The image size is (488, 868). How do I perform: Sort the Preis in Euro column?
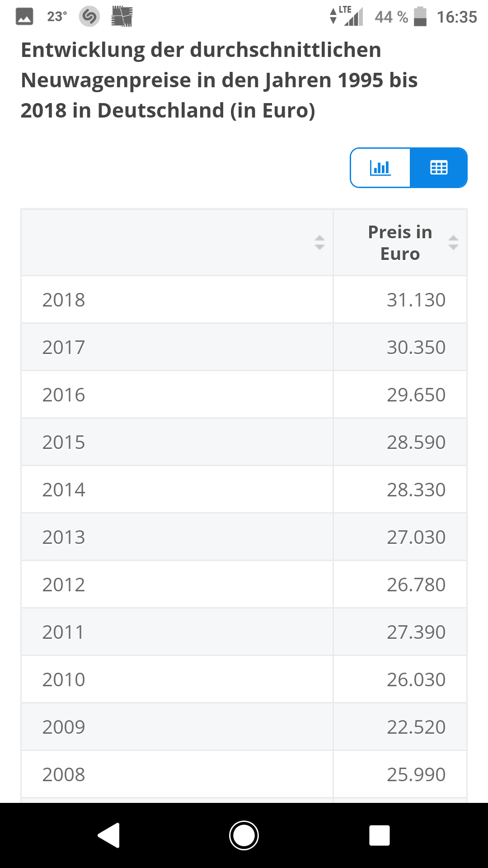point(453,243)
